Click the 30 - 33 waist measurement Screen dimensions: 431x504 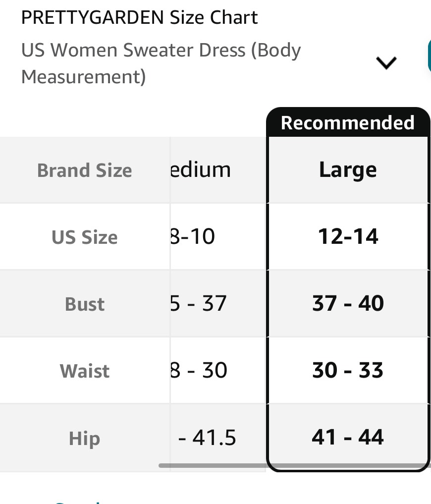(x=348, y=370)
